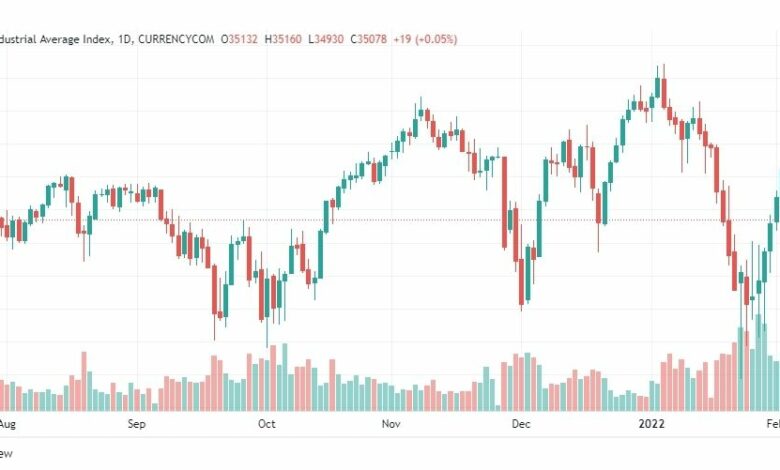Click the +19 (+0.05%) change readout
The height and width of the screenshot is (470, 780).
pos(425,39)
